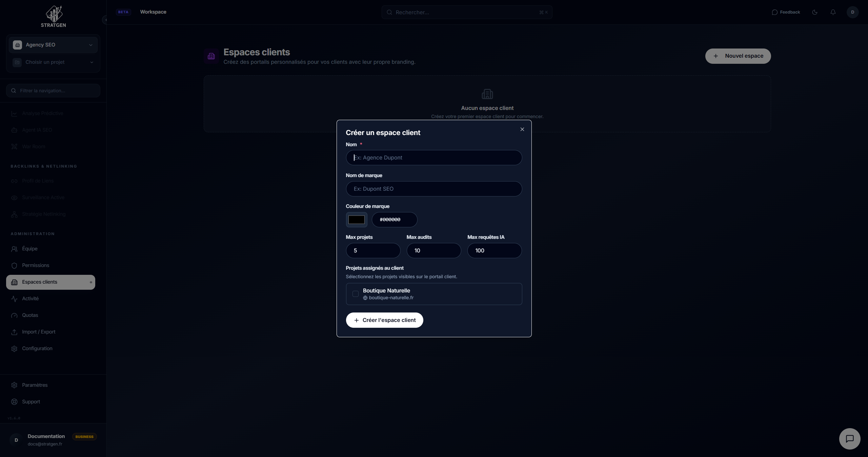The width and height of the screenshot is (868, 457).
Task: Collapse the sidebar with the arrow
Action: point(105,20)
